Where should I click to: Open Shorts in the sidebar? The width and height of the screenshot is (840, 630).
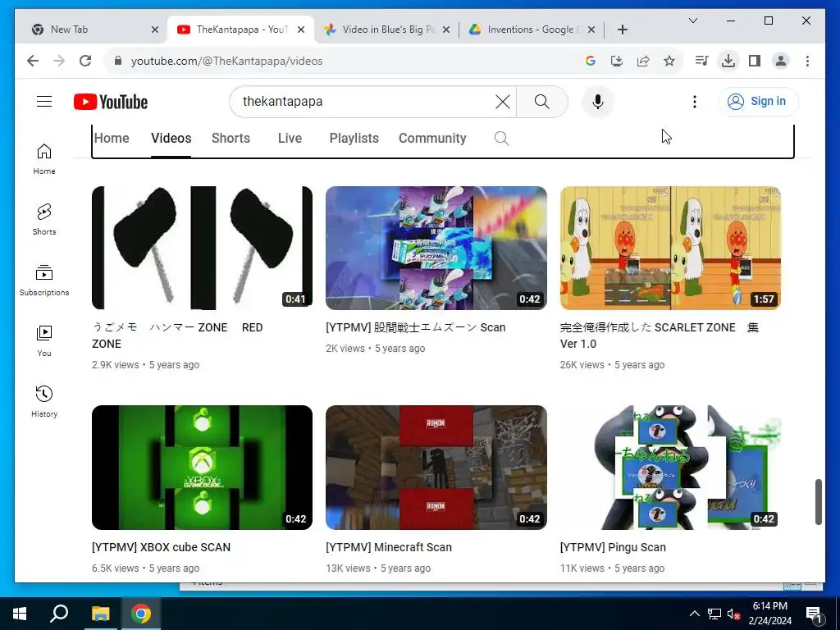44,220
